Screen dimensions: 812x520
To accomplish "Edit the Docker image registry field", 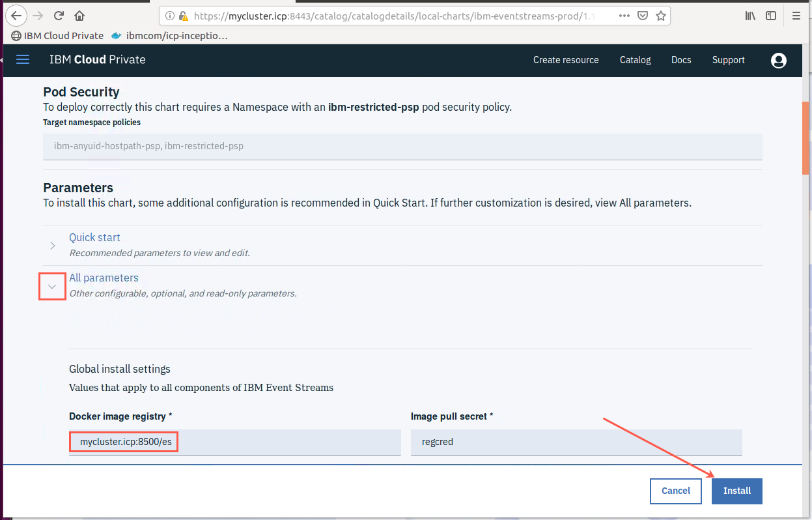I will pos(235,442).
